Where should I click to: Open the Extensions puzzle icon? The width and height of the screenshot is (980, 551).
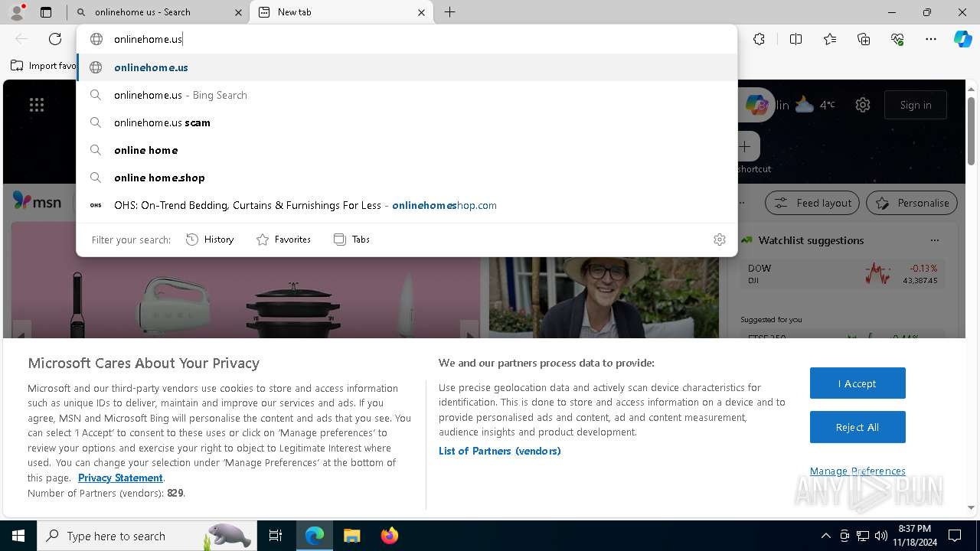pyautogui.click(x=759, y=39)
